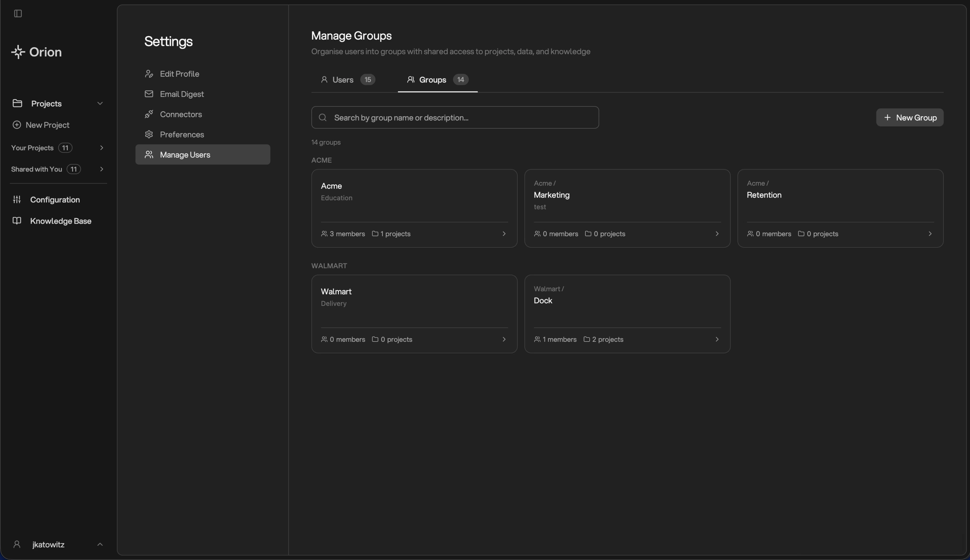Click members icon on Acme card
This screenshot has height=560, width=970.
324,233
